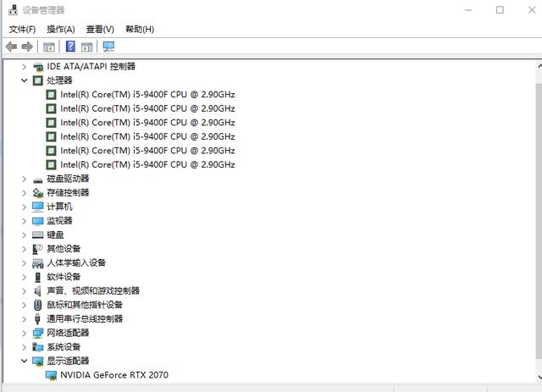The image size is (542, 392).
Task: Click the vertical scrollbar thumb
Action: 539,221
